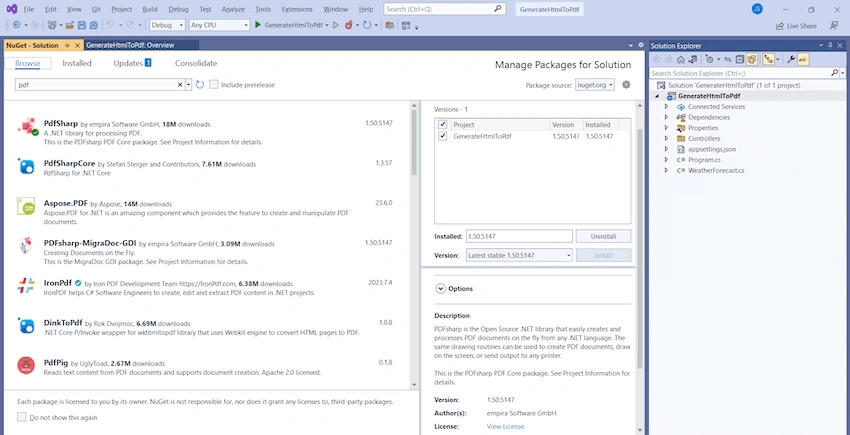
Task: Click the feedback icon next to Live Share
Action: click(x=834, y=25)
